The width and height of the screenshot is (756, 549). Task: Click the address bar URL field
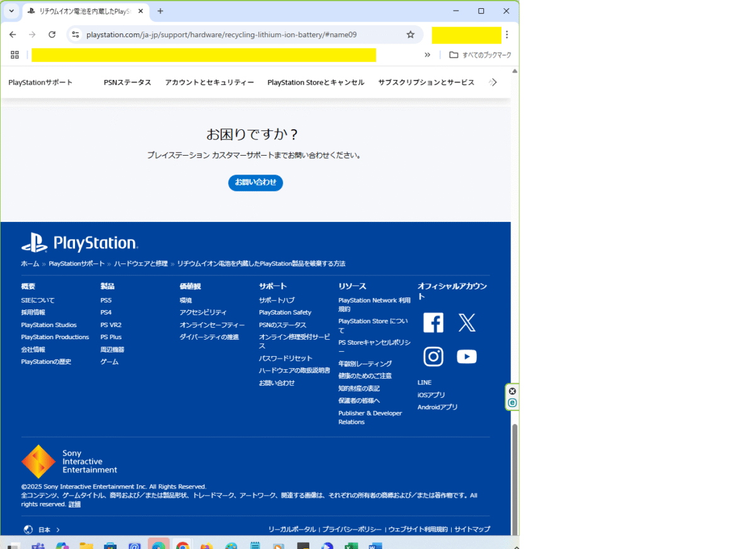coord(239,35)
